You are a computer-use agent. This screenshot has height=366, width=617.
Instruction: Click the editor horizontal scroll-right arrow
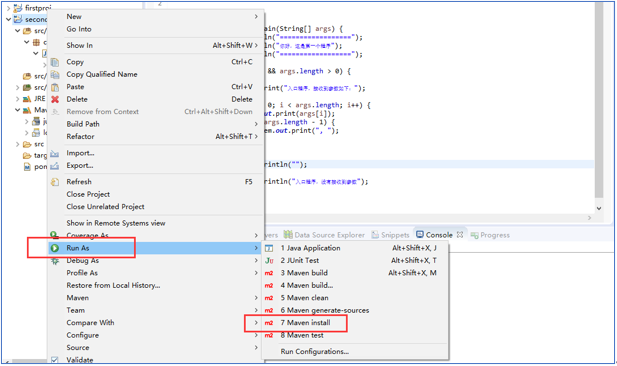(589, 218)
